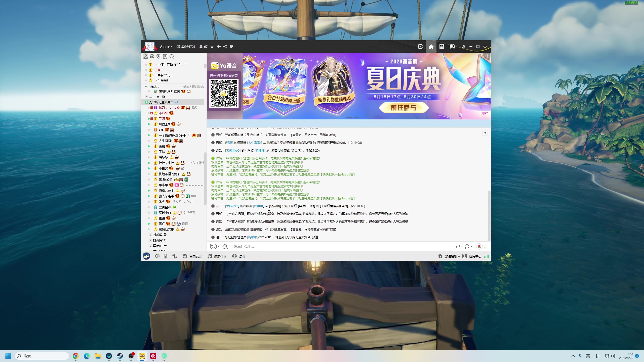Image resolution: width=644 pixels, height=362 pixels.
Task: Open the chat bubble icon above the user list
Action: click(x=152, y=56)
